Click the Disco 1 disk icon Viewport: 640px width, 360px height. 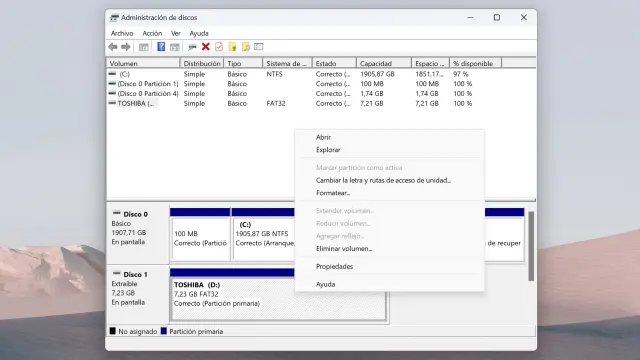(x=117, y=273)
